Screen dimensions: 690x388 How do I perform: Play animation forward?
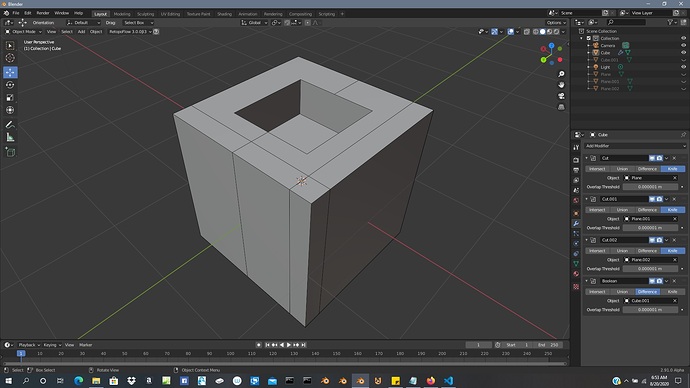[289, 345]
